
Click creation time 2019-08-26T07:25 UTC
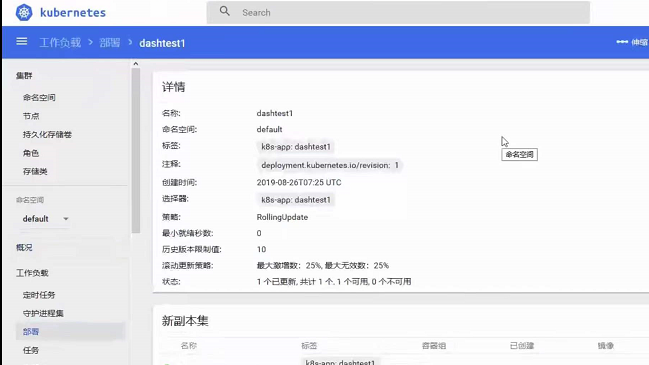pos(299,182)
